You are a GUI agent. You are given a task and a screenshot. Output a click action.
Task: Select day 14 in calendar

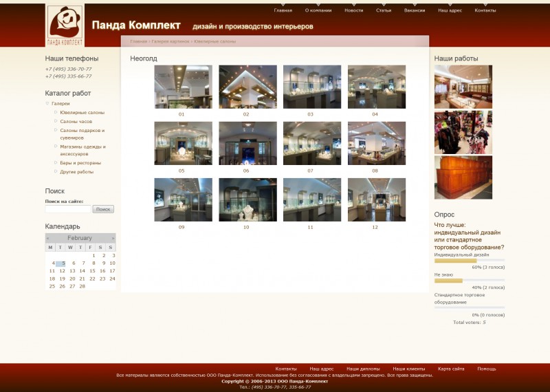tap(82, 271)
